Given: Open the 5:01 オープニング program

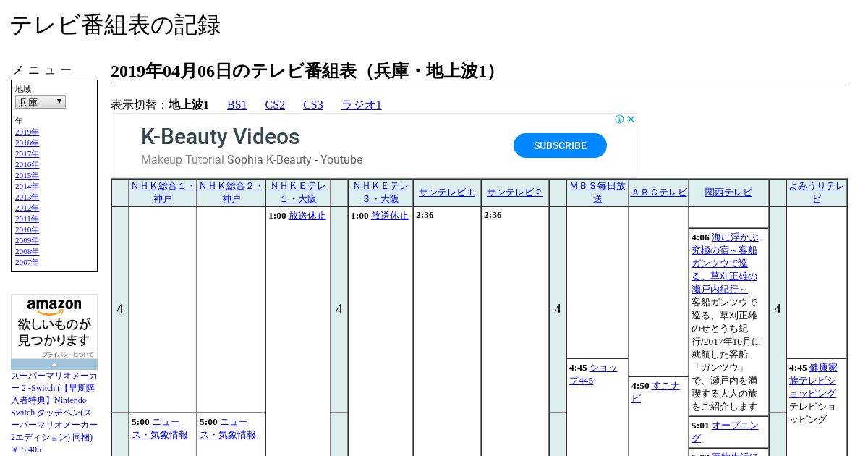Looking at the screenshot, I should pos(725,432).
